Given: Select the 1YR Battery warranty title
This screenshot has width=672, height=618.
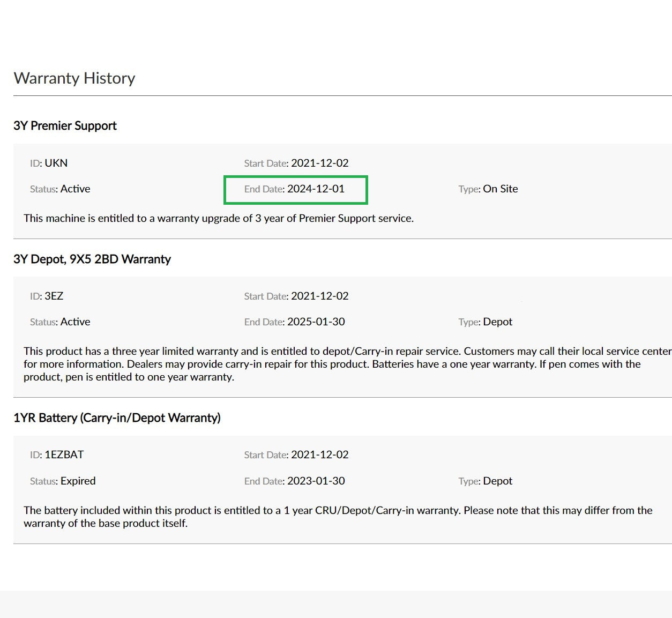Looking at the screenshot, I should (x=117, y=418).
